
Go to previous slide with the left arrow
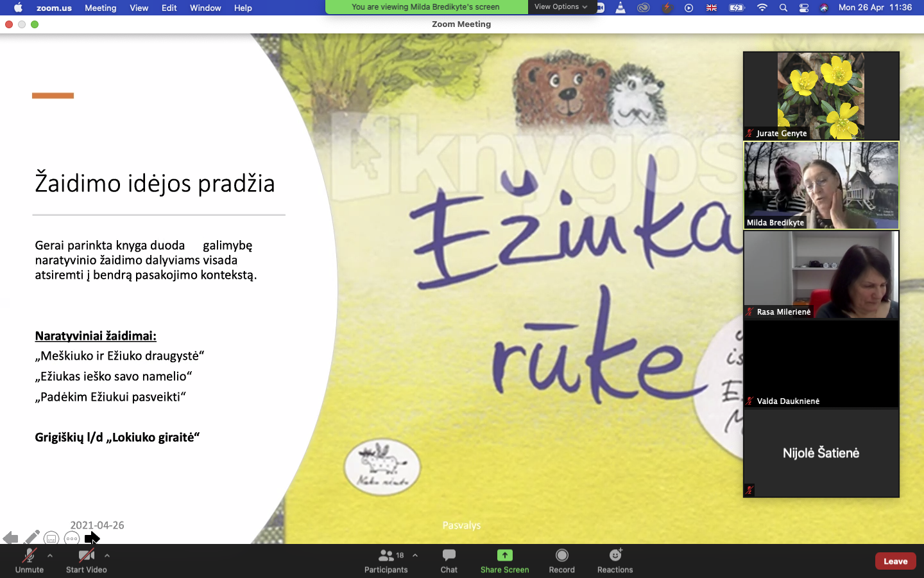pyautogui.click(x=10, y=538)
